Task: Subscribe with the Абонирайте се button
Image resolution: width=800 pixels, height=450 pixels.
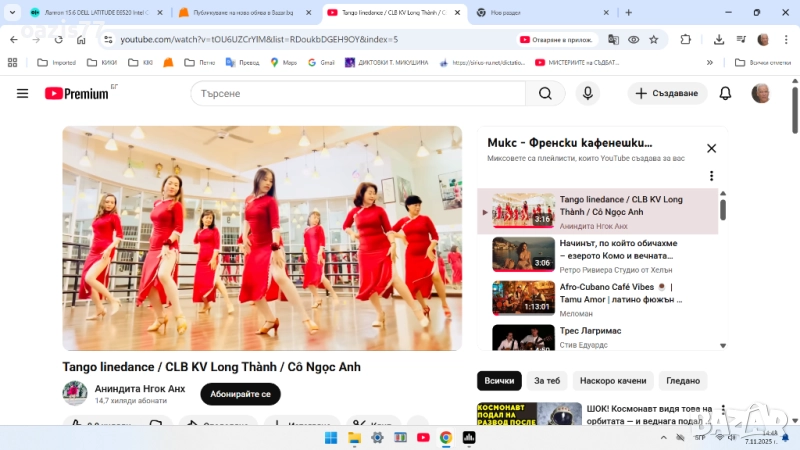Action: click(240, 394)
